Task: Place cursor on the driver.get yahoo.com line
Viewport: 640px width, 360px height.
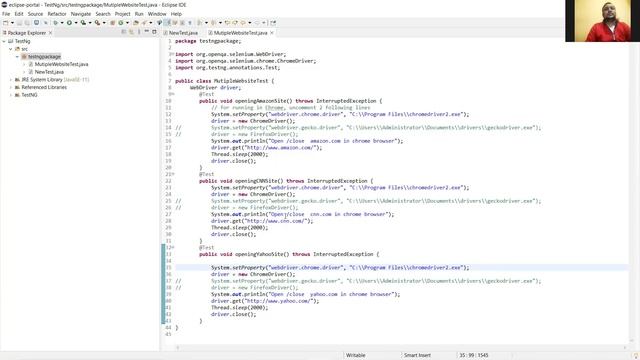Action: 265,301
